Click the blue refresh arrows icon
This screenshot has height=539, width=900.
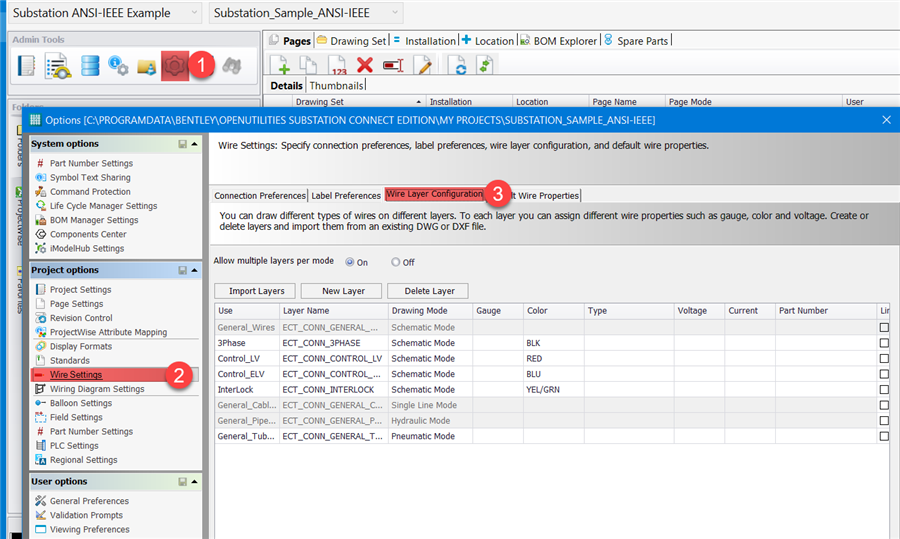coord(459,65)
